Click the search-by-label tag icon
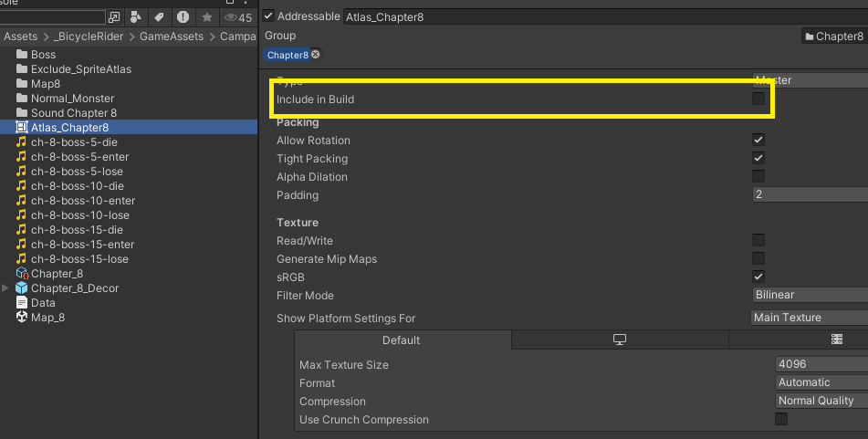 pyautogui.click(x=159, y=17)
